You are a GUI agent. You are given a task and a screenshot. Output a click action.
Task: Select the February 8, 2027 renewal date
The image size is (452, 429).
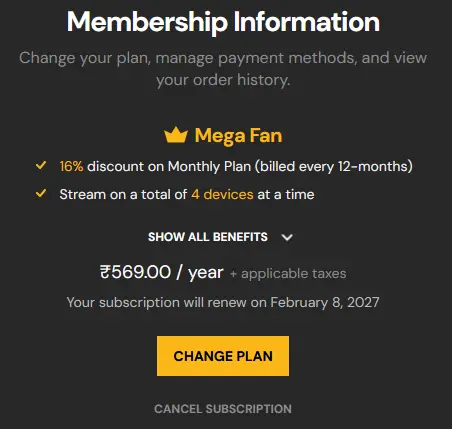[325, 303]
